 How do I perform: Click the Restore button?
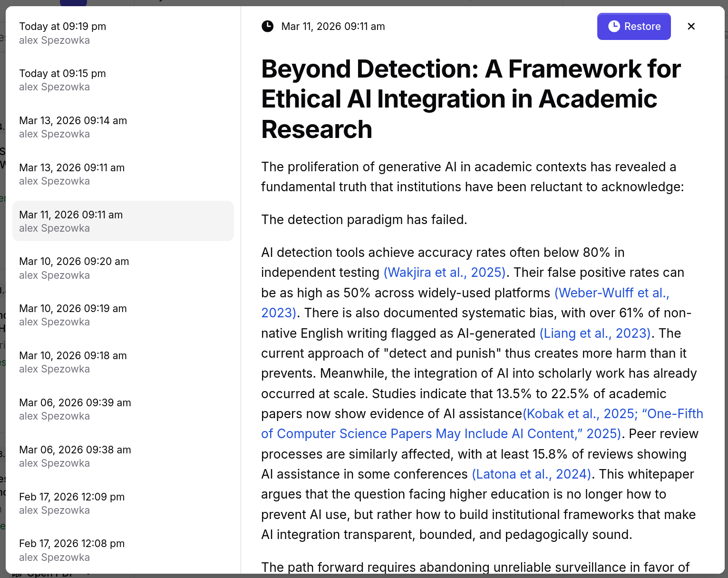(x=634, y=26)
